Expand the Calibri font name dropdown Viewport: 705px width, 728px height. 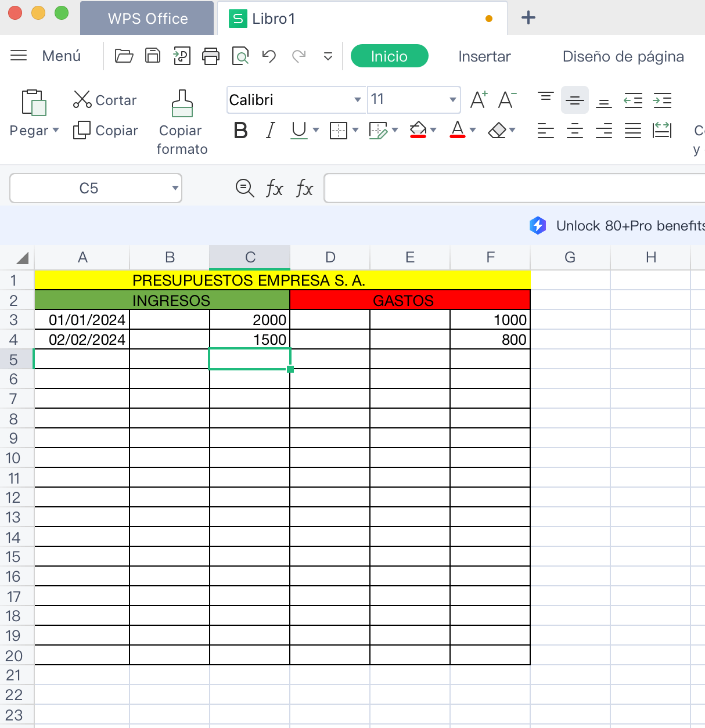358,100
